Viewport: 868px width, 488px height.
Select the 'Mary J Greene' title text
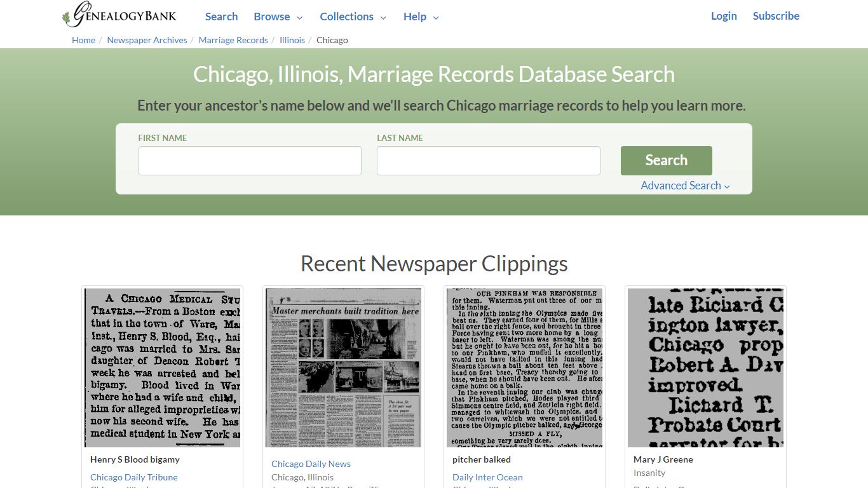[663, 459]
